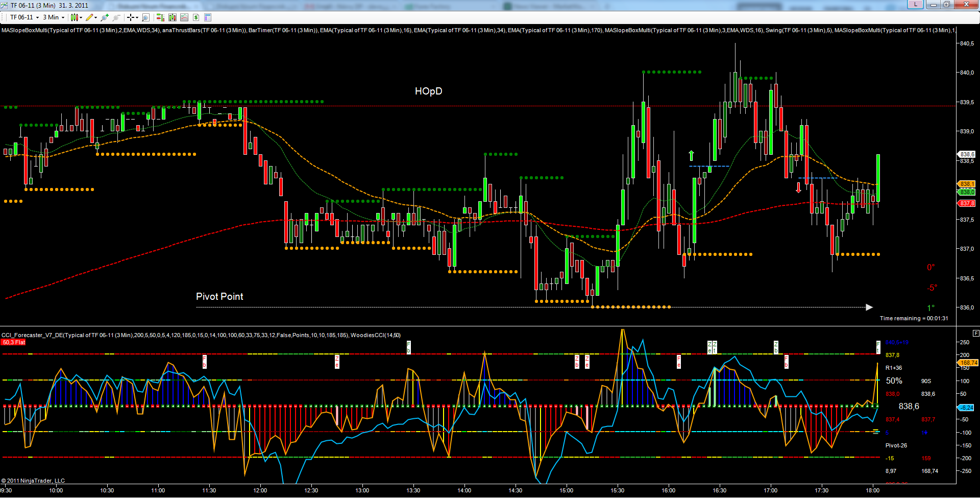The image size is (980, 498).
Task: Open the chart trader panel icon
Action: coord(160,17)
